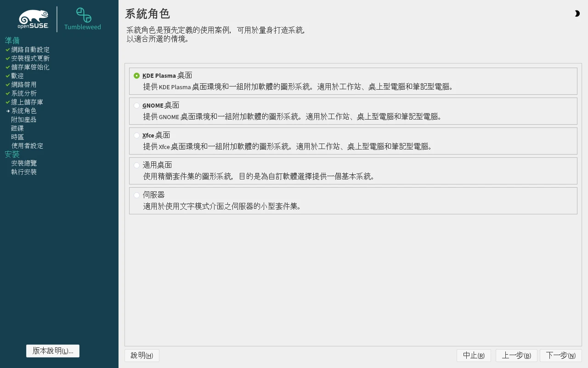Click the openSUSE chameleon logo

point(34,19)
